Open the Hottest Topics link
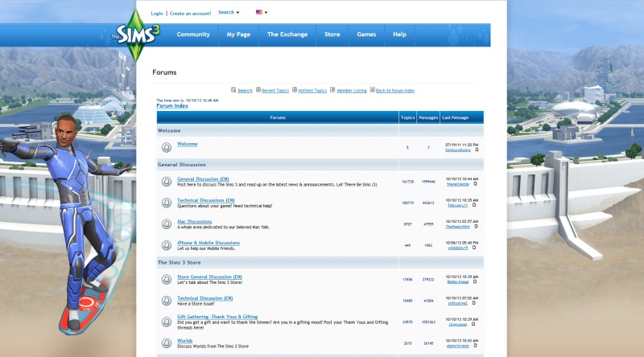This screenshot has height=357, width=644. coord(312,91)
